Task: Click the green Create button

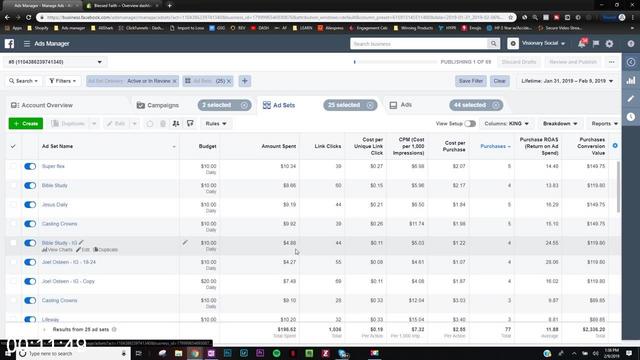Action: [x=26, y=124]
